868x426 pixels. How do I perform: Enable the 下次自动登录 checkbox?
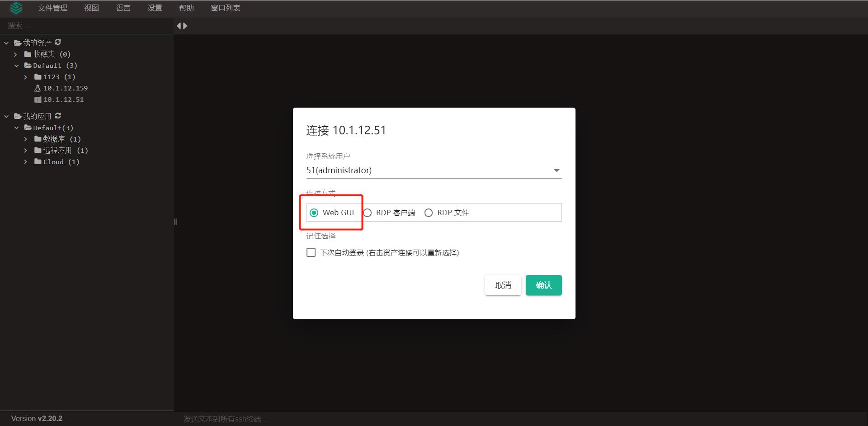311,252
